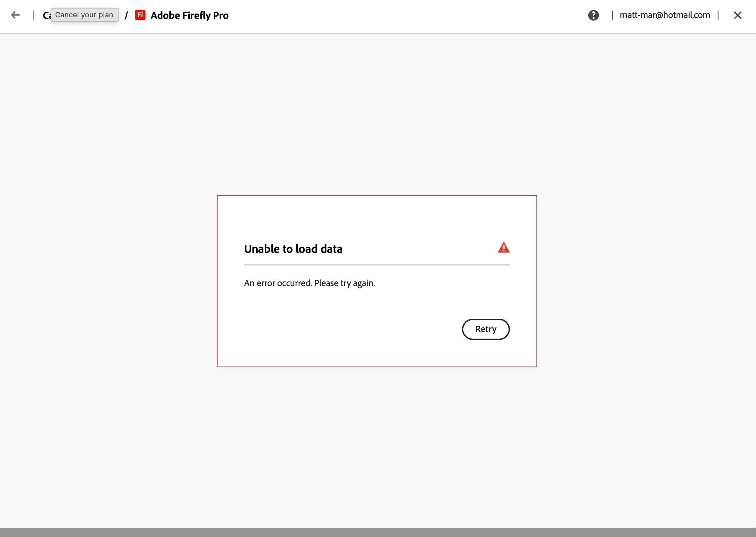Click the back arrow icon

[15, 15]
